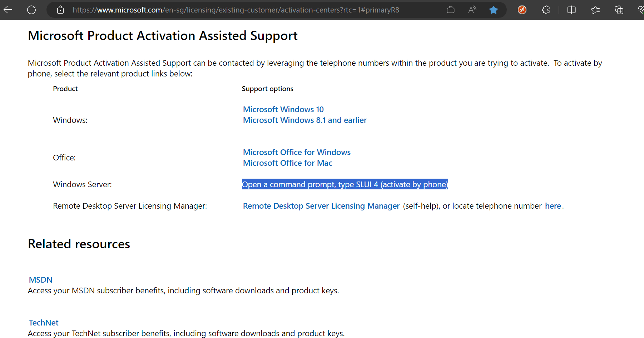Click 'Microsoft Product Activation Assisted Support' heading

click(163, 36)
